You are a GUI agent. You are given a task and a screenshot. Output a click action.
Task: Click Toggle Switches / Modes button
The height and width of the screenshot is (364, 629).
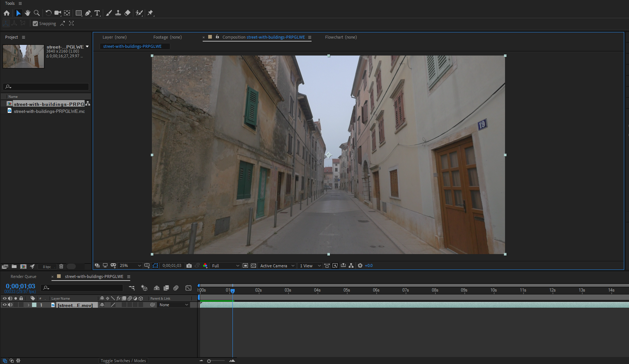tap(123, 361)
